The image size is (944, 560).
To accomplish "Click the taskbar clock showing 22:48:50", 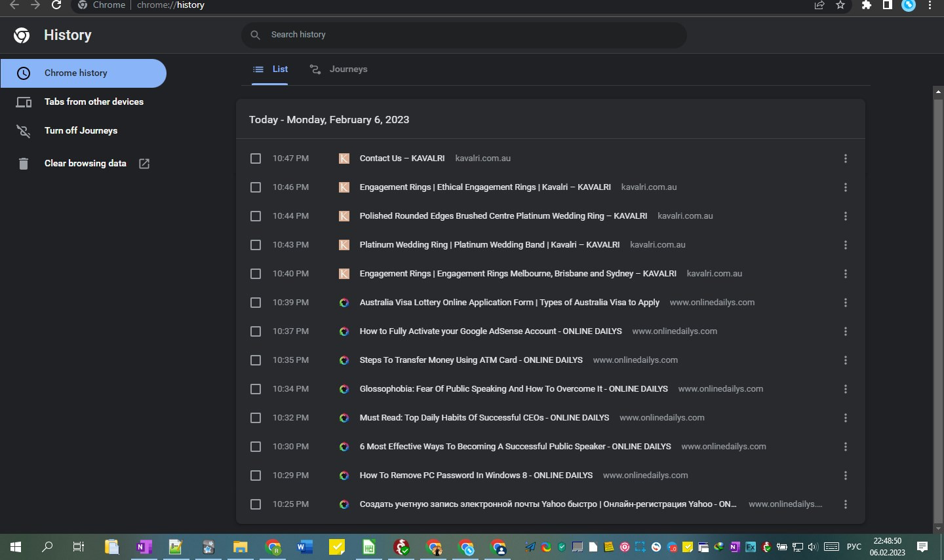I will pos(888,547).
